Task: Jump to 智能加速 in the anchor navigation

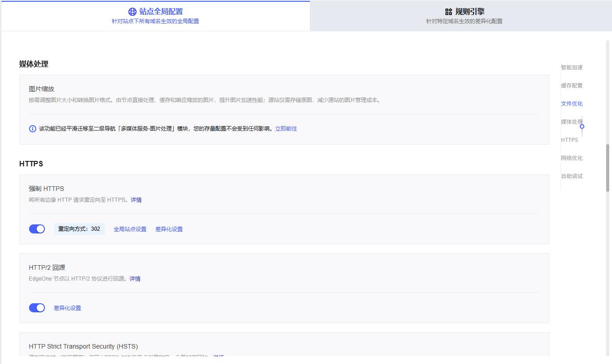Action: click(x=572, y=68)
